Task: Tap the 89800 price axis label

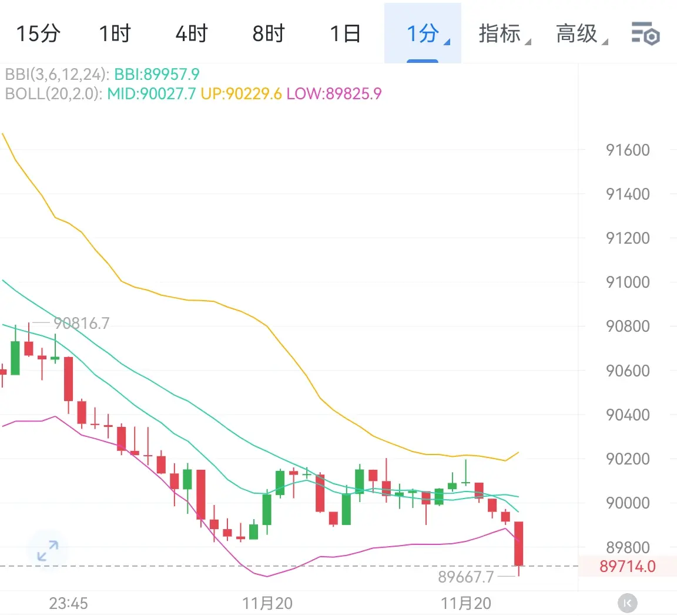Action: [628, 547]
